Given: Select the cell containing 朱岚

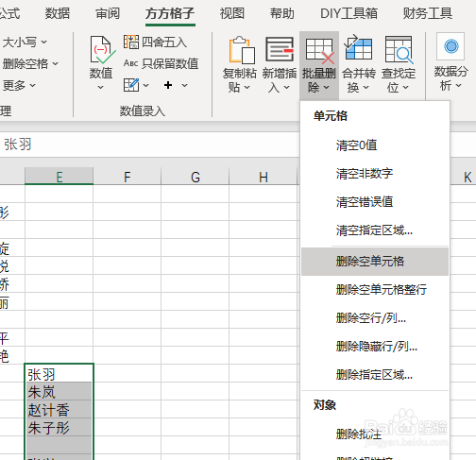Looking at the screenshot, I should click(59, 391).
